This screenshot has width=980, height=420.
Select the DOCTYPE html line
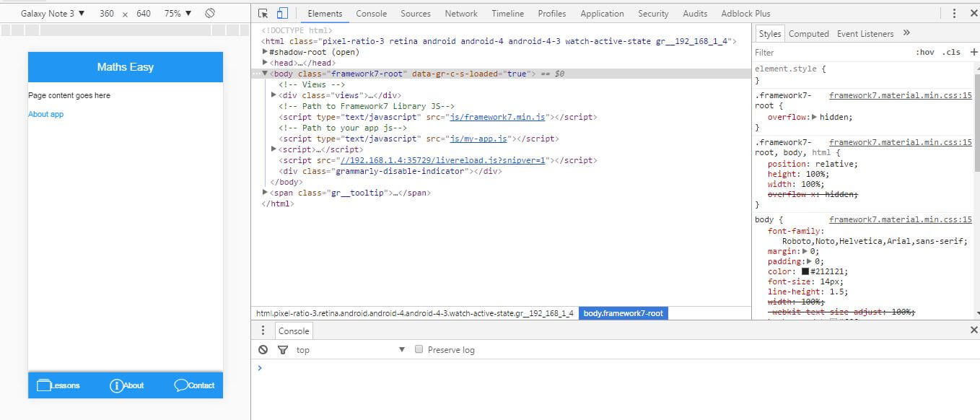297,30
